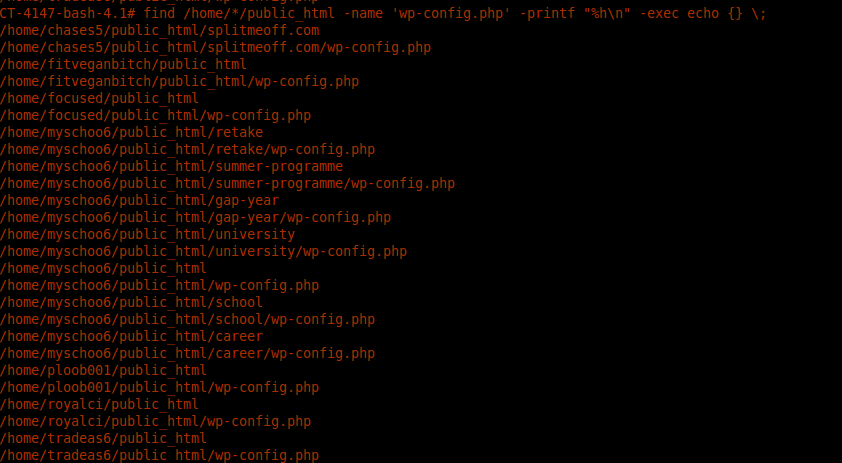Click the /home/focused/public_html/wp-config.php line
This screenshot has height=463, width=842.
(x=156, y=115)
